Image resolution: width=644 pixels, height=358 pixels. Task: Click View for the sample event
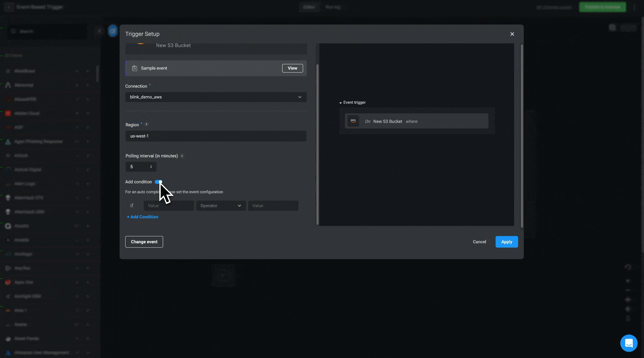[292, 68]
